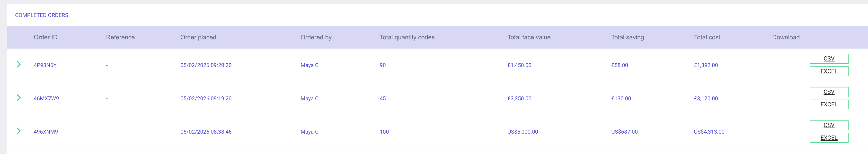Click the Total quantity codes header
Screen dimensions: 868x154
click(407, 37)
